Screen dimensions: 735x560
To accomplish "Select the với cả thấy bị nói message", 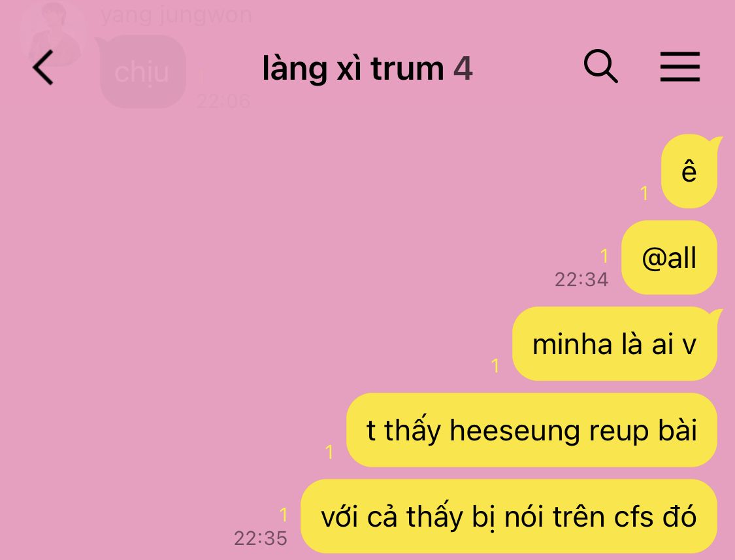I will coord(508,516).
